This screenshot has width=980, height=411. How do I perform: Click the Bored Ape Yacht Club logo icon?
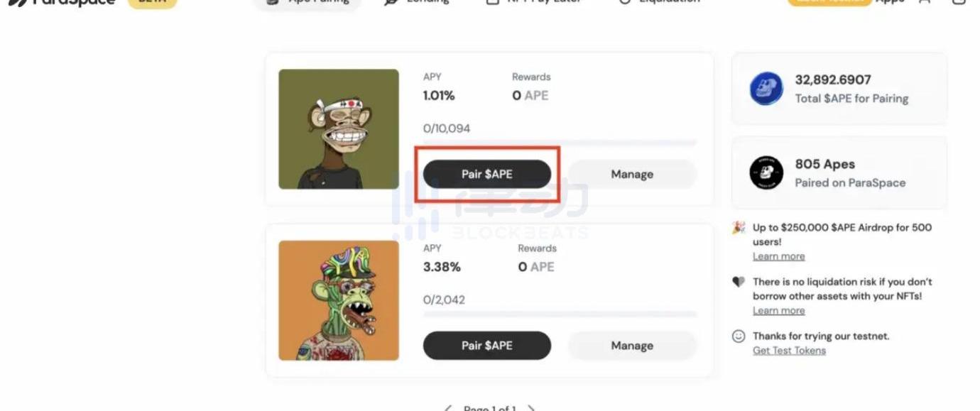[766, 172]
